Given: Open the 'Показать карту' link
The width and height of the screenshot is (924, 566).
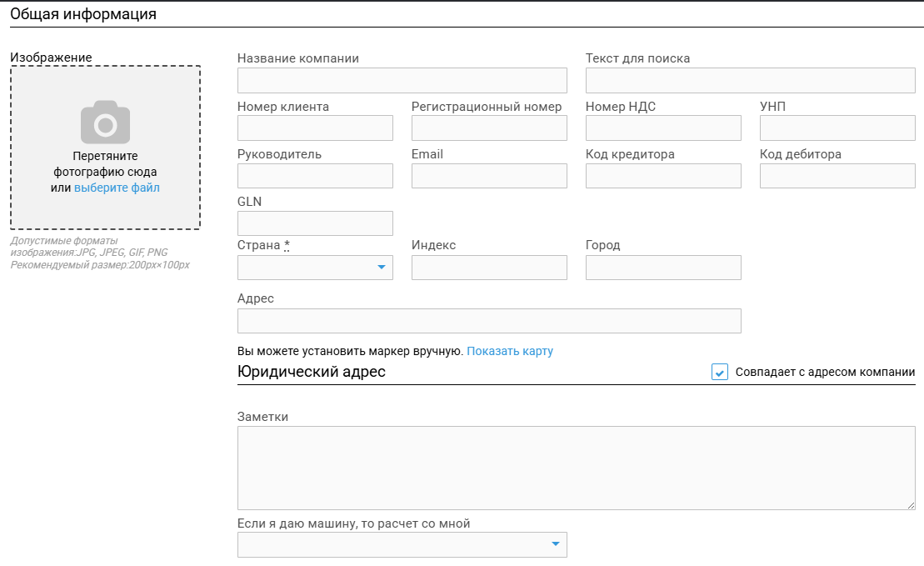Looking at the screenshot, I should (509, 351).
